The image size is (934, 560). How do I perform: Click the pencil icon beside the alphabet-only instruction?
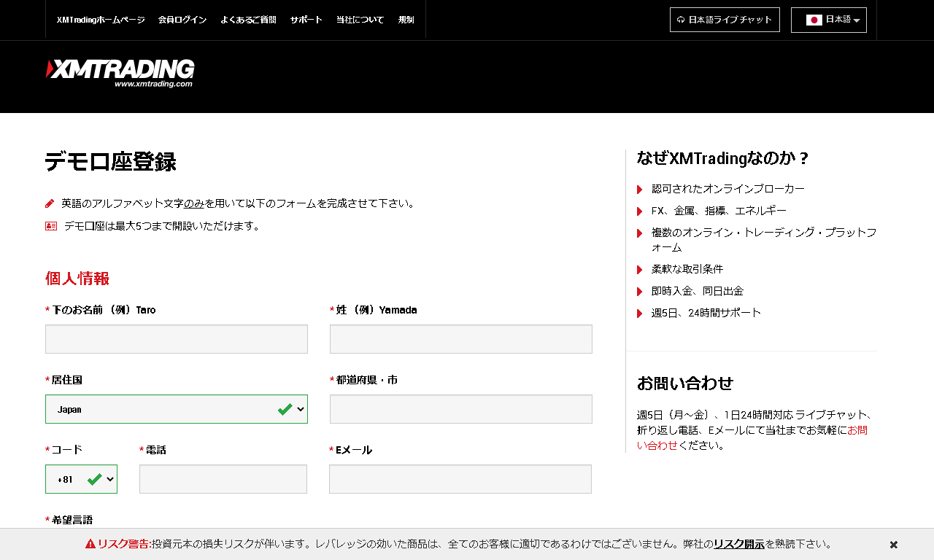pyautogui.click(x=50, y=203)
